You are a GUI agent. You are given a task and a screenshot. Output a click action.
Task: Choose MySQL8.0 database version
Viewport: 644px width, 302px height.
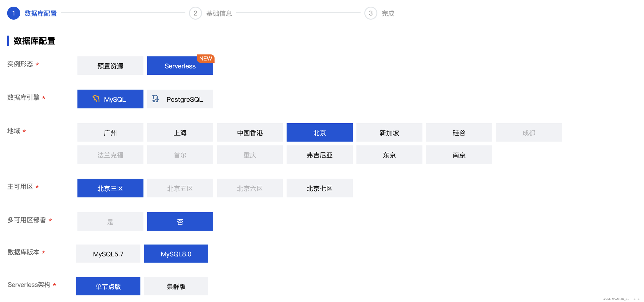[176, 254]
